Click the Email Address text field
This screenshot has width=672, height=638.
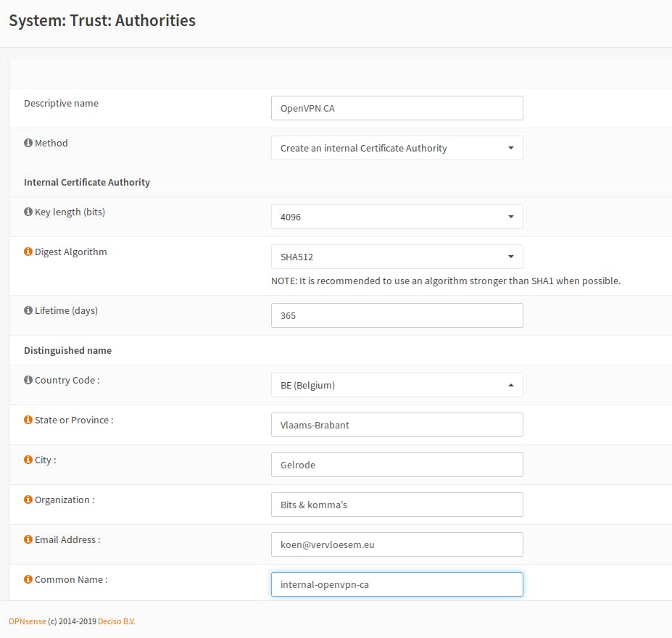pyautogui.click(x=397, y=544)
